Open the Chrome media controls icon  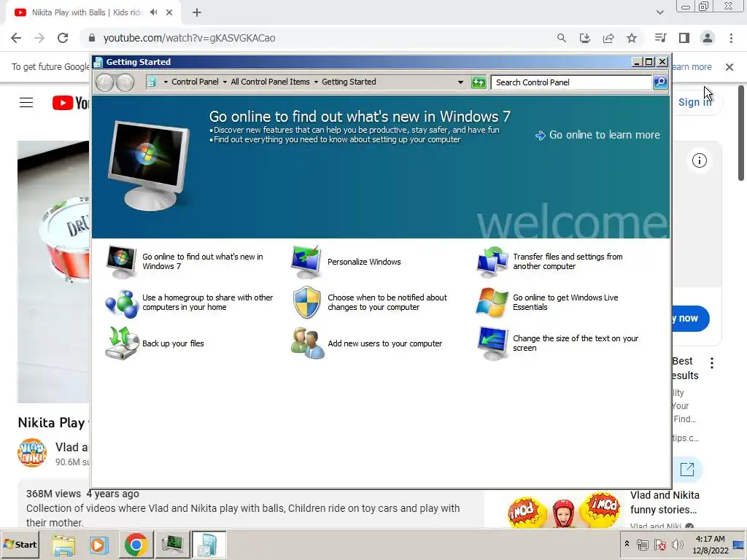(660, 38)
